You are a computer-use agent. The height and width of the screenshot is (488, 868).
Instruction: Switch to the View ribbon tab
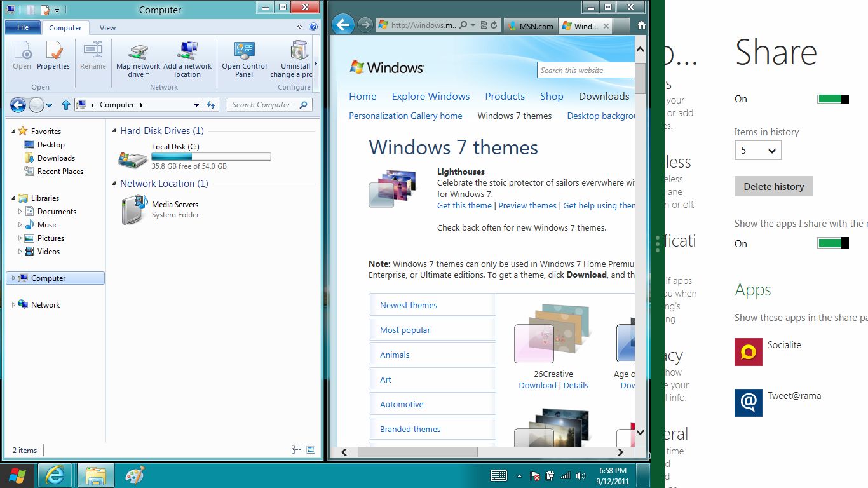coord(107,28)
